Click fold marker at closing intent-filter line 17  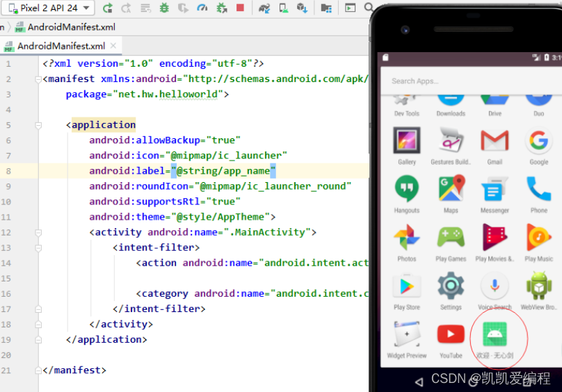(x=38, y=309)
